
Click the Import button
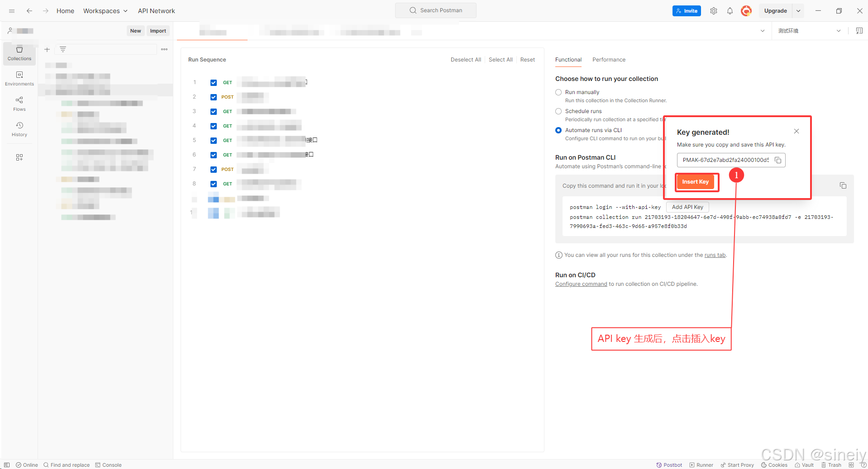[158, 31]
